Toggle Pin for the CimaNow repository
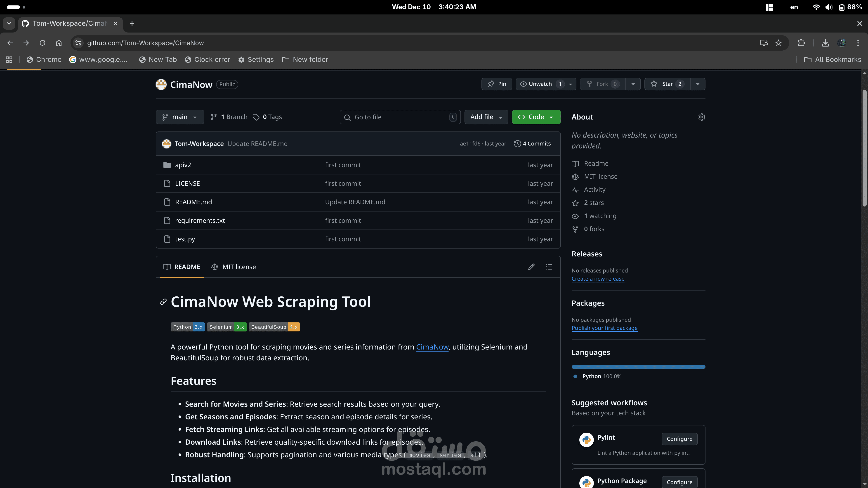 [x=496, y=84]
